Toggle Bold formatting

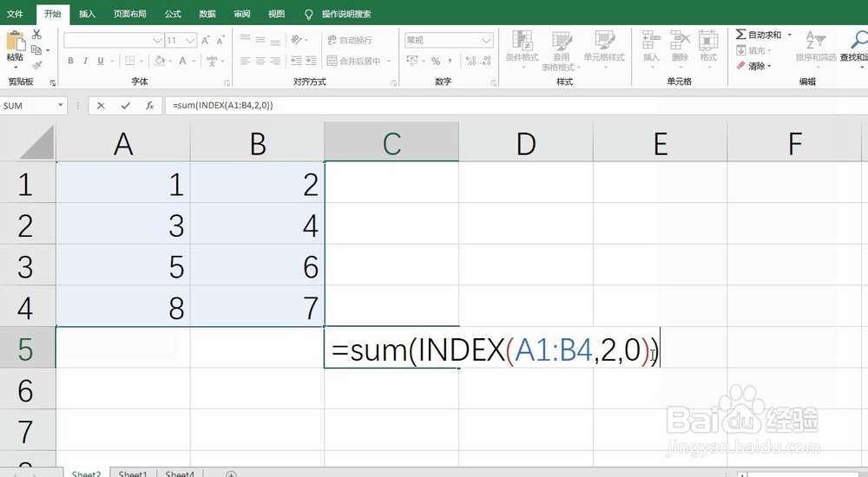[x=71, y=61]
